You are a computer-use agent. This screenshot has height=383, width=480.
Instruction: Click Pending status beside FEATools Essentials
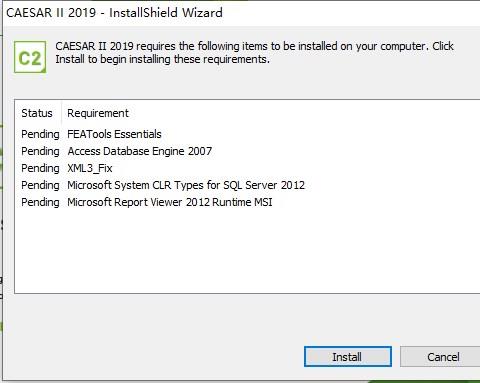[x=40, y=134]
